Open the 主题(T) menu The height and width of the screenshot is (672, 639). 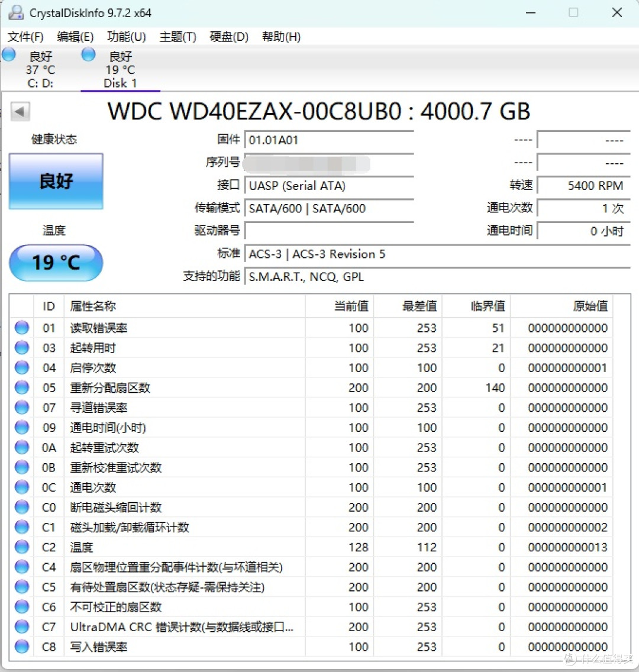[178, 37]
